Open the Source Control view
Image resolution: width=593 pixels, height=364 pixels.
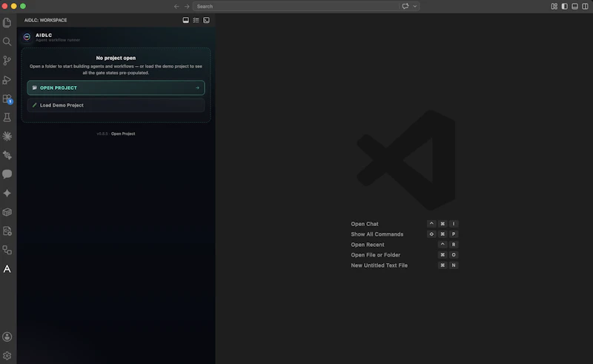[x=7, y=61]
